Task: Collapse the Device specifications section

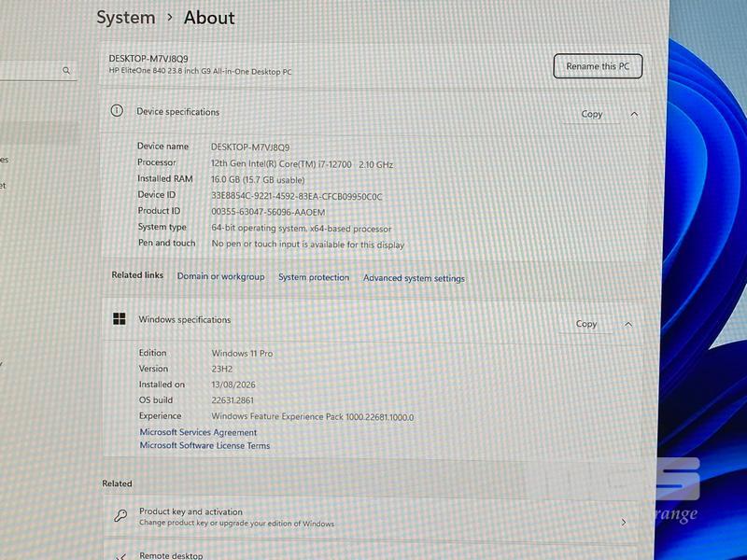Action: [634, 114]
